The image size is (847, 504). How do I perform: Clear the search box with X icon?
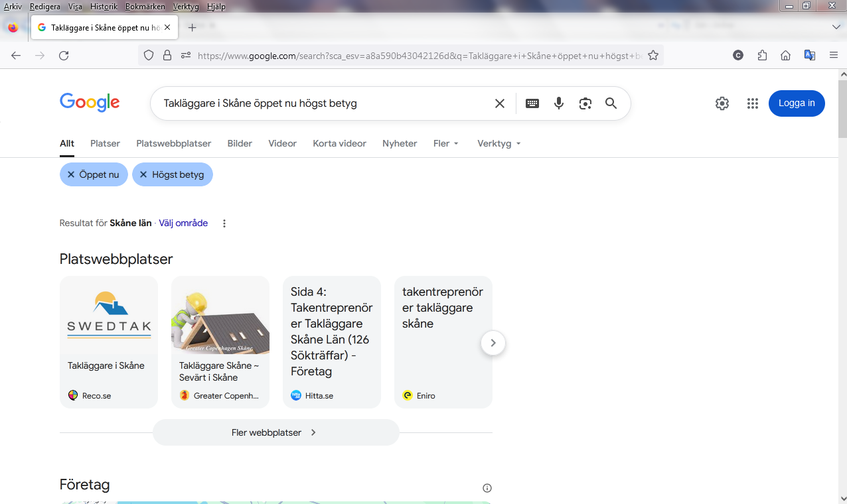(x=500, y=103)
